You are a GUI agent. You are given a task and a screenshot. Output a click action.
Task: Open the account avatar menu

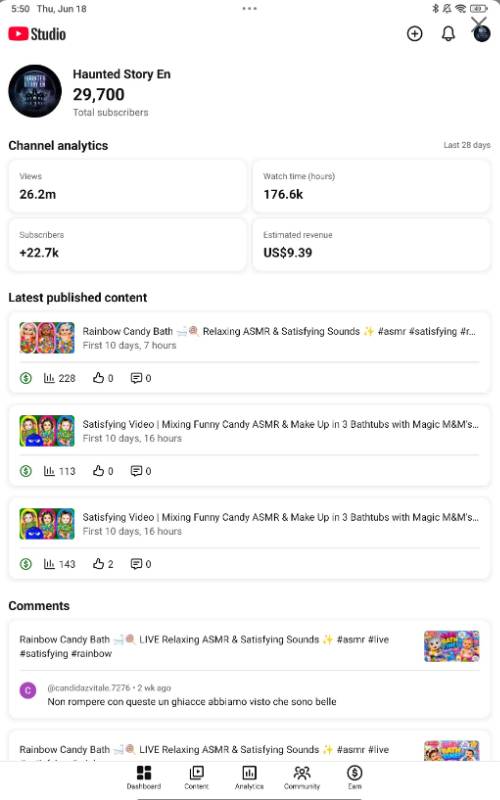482,34
